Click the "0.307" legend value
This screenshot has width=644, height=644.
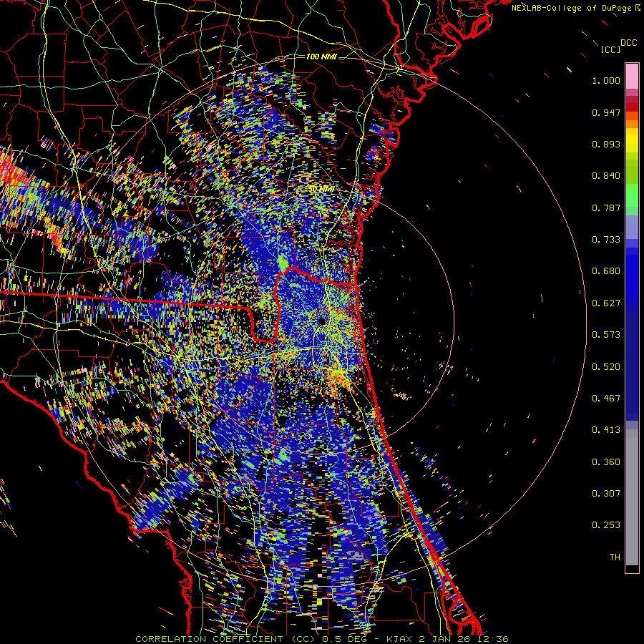(606, 494)
